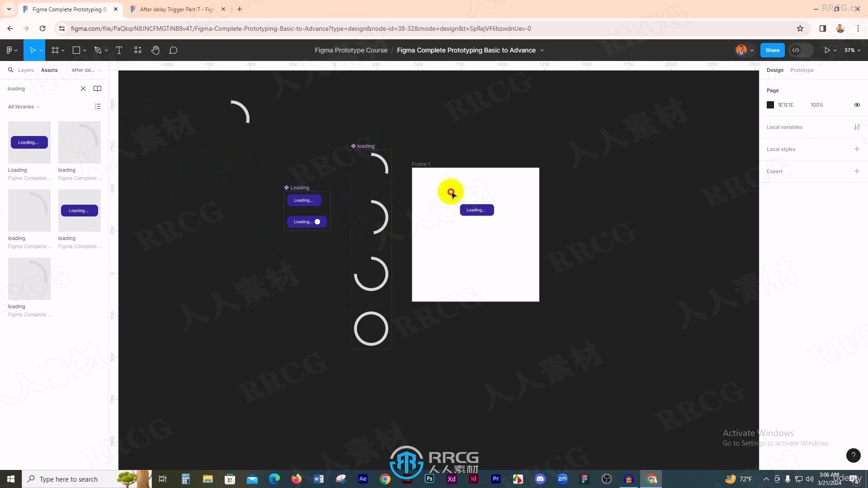Click the Share button
This screenshot has height=488, width=868.
pyautogui.click(x=772, y=50)
